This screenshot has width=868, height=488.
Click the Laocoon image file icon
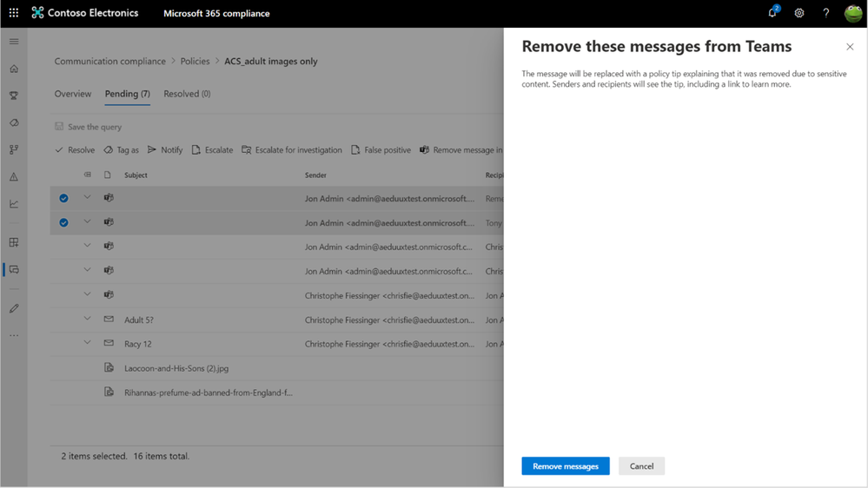click(x=109, y=367)
